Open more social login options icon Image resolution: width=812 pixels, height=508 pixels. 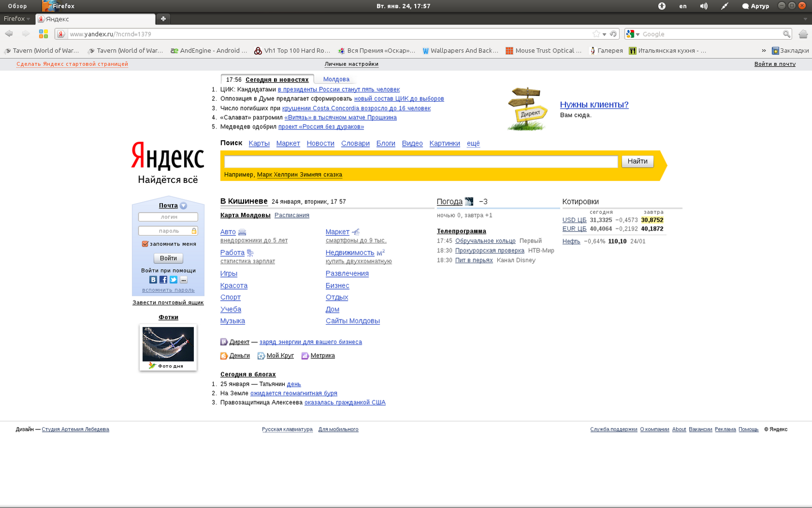184,280
